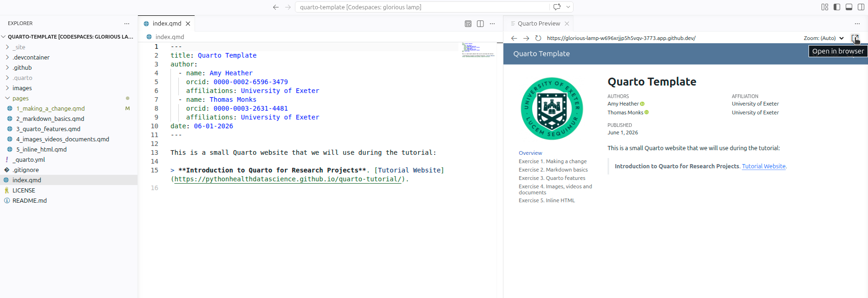
Task: Open Exercise 3. Quarto features link
Action: pos(552,178)
